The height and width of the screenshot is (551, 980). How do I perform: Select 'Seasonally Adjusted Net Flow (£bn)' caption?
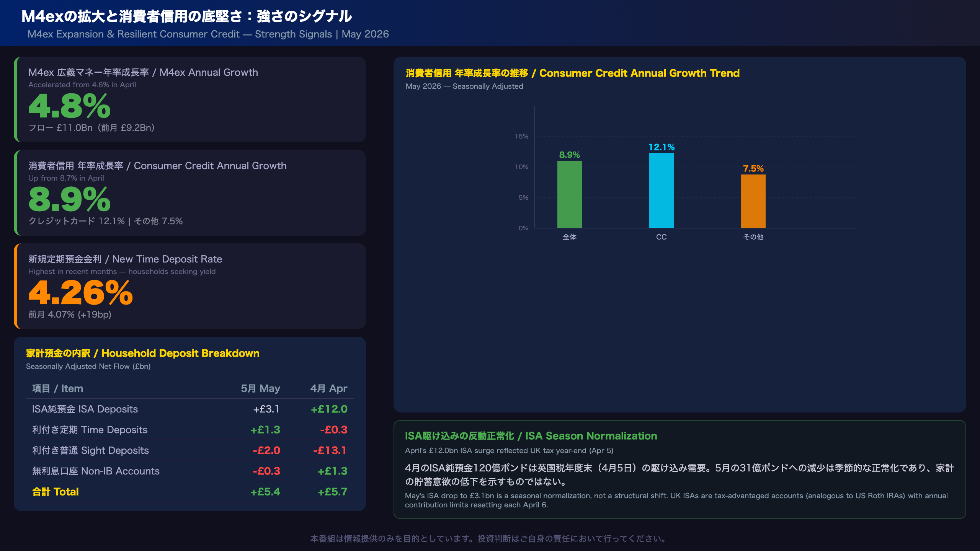pyautogui.click(x=88, y=366)
